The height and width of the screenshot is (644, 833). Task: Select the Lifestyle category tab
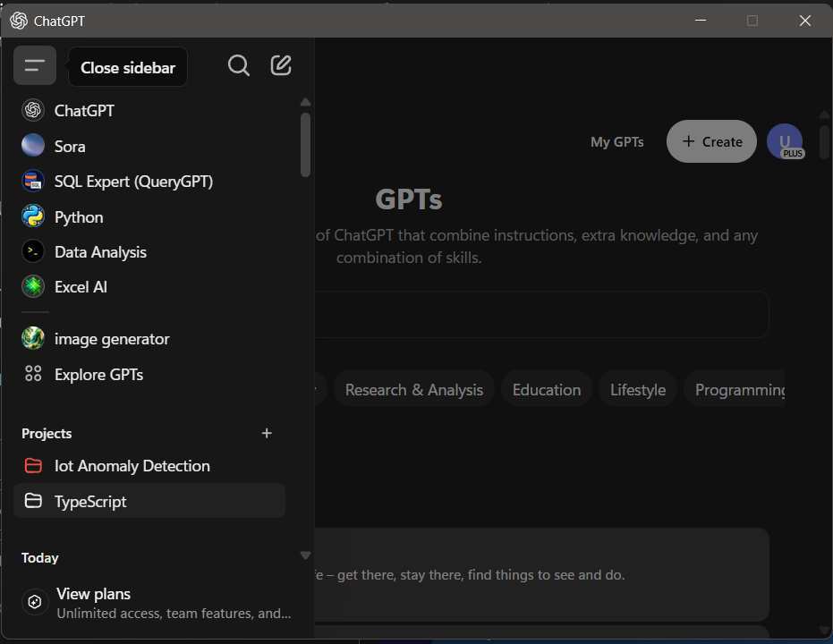pyautogui.click(x=637, y=390)
